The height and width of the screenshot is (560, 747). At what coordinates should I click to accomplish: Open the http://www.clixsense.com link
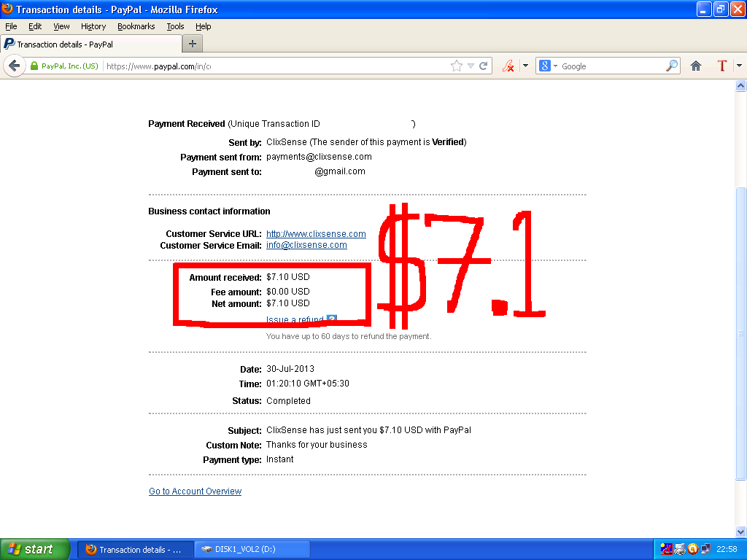[316, 234]
